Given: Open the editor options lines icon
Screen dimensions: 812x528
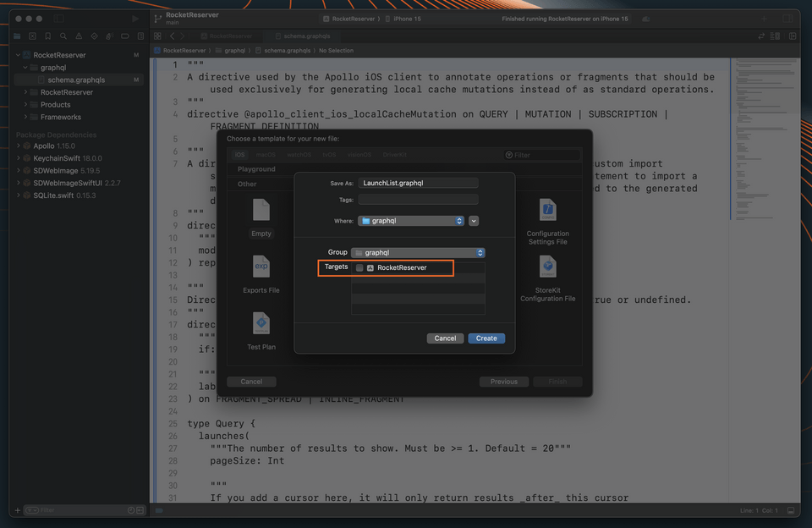Looking at the screenshot, I should [776, 36].
